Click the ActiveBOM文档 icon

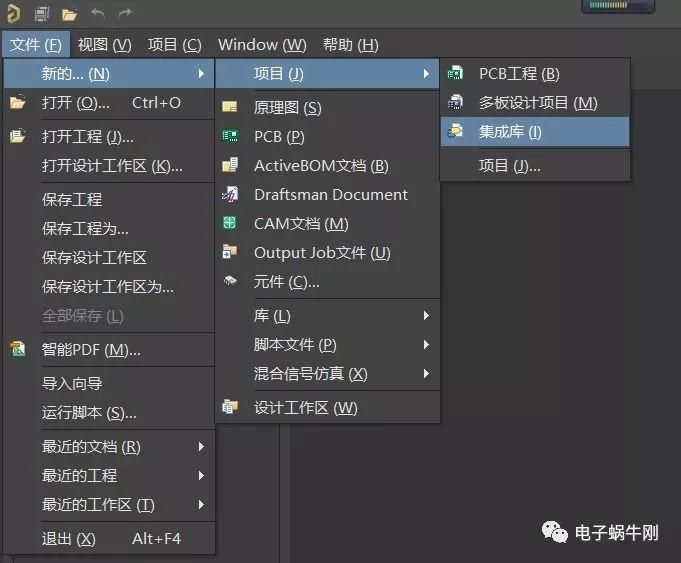[x=230, y=165]
